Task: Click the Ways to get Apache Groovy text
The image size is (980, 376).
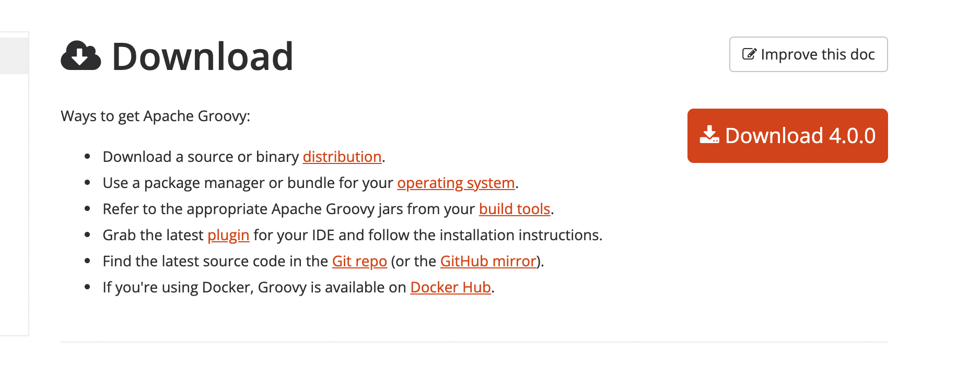Action: [155, 116]
